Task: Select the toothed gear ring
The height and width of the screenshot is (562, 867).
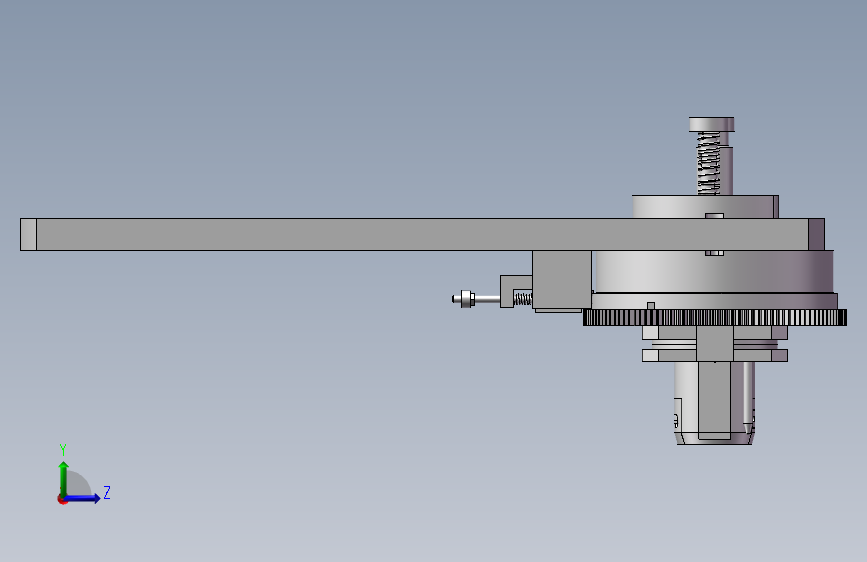Action: [714, 318]
